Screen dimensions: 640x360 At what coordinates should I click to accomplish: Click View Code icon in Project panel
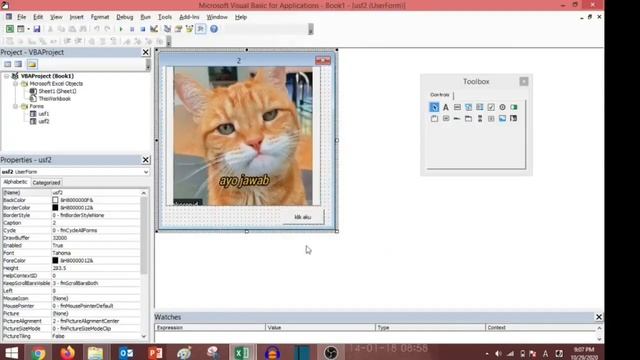pos(8,64)
